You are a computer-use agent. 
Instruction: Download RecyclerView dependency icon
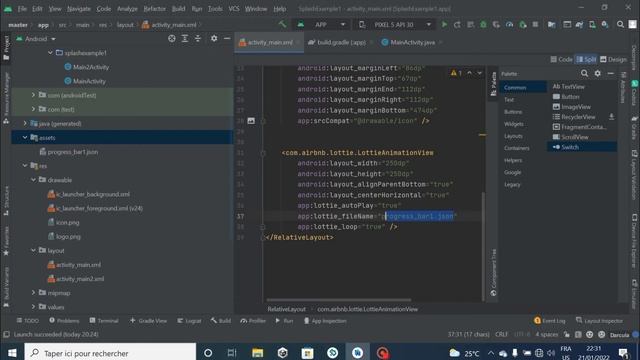(x=611, y=117)
